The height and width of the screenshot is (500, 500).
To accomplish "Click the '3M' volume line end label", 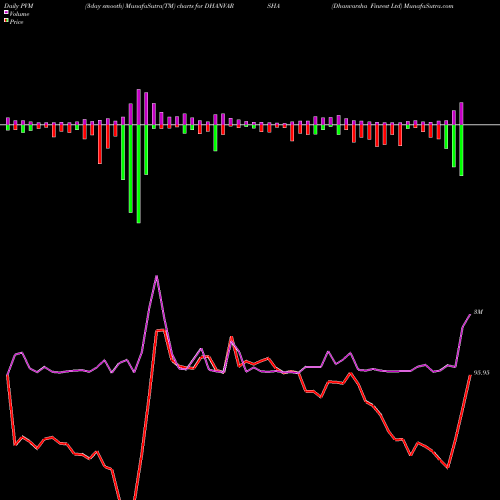I will click(478, 312).
